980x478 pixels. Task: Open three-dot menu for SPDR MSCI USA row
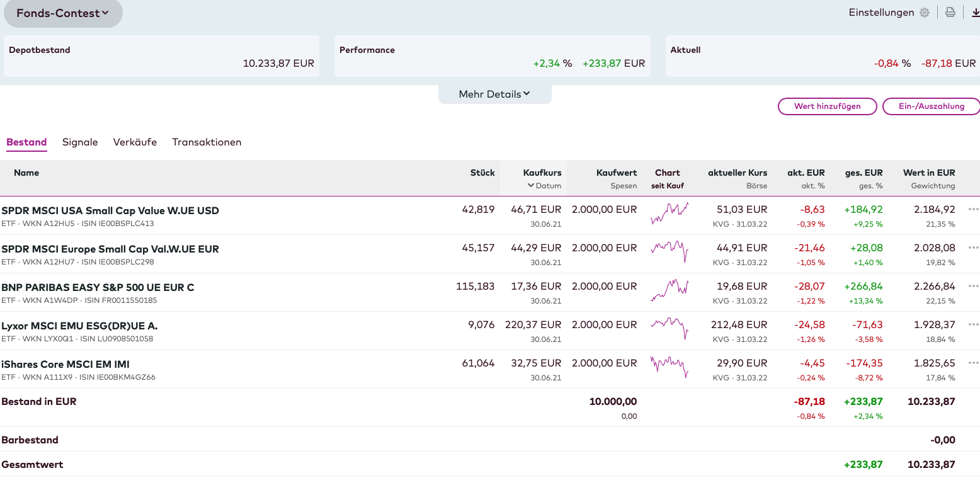click(973, 210)
